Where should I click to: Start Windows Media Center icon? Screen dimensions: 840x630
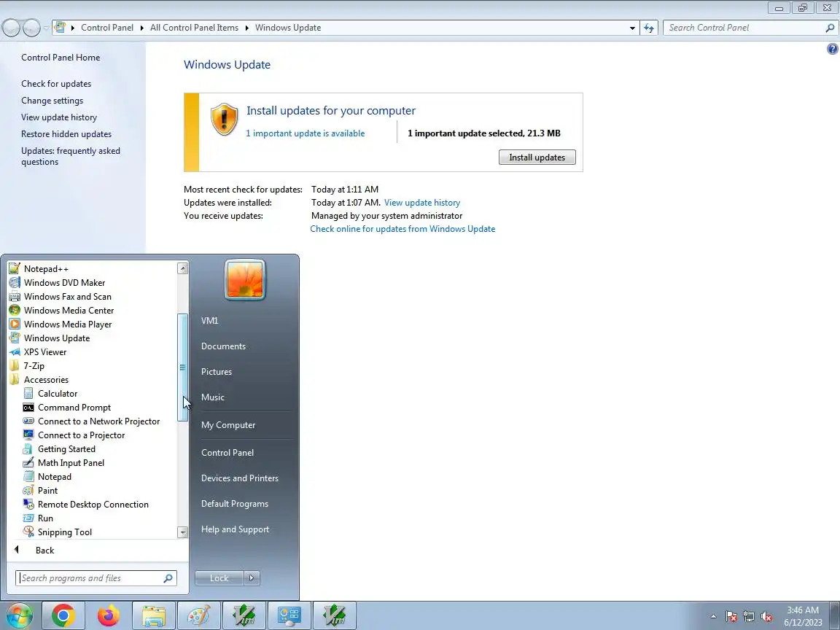pyautogui.click(x=15, y=311)
